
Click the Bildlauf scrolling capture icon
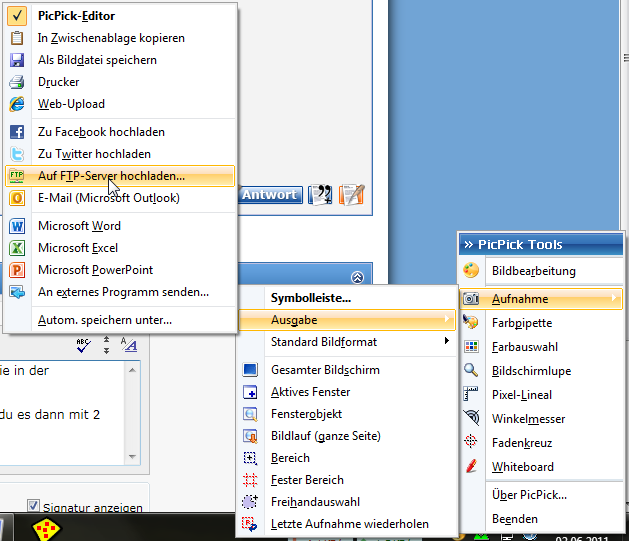click(x=250, y=436)
